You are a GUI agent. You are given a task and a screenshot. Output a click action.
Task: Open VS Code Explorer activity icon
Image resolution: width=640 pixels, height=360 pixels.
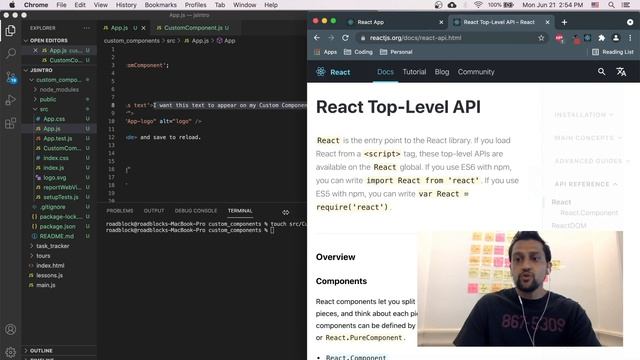[x=11, y=31]
